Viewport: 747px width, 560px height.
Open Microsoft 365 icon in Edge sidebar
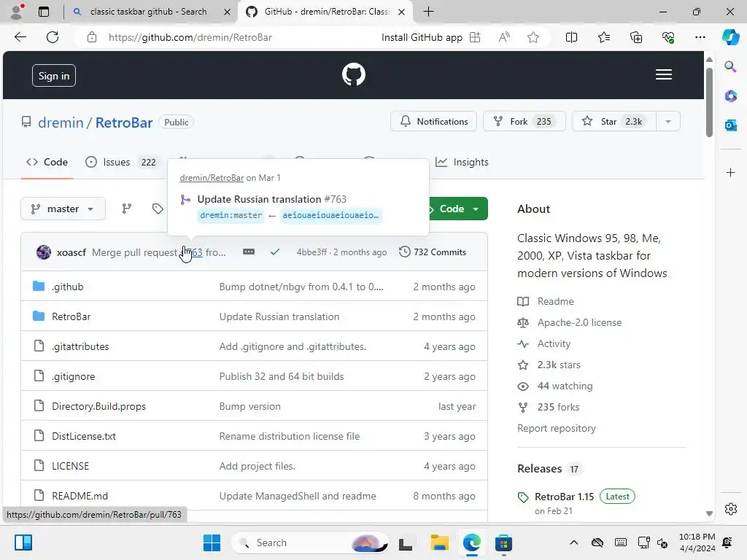pos(730,96)
